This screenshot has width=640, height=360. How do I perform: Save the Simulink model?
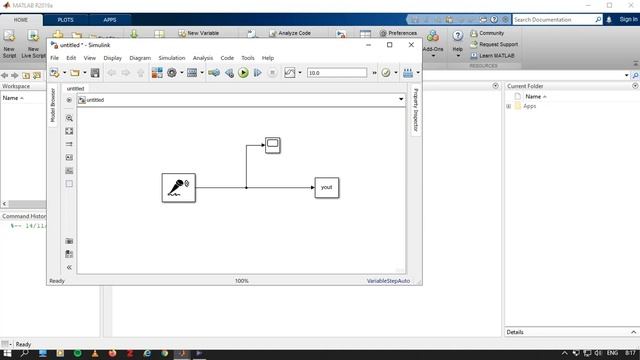click(x=95, y=73)
